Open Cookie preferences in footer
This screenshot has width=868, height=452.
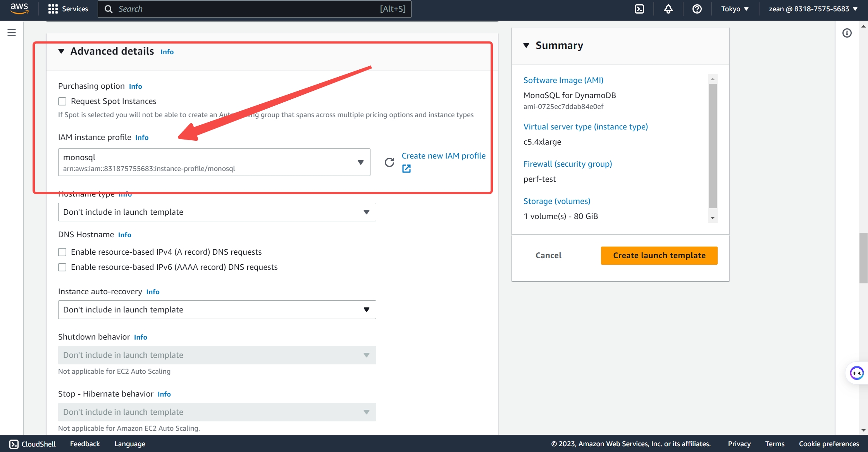pos(829,444)
